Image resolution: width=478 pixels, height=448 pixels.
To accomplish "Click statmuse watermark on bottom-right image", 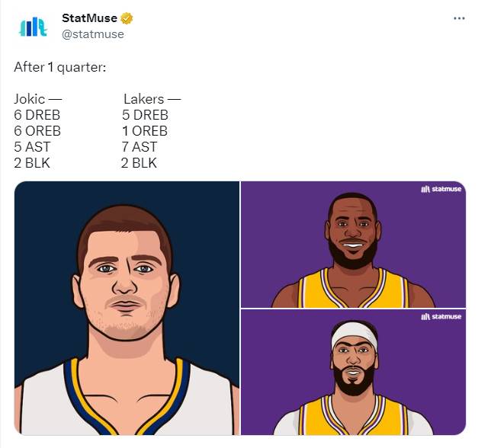I will click(441, 317).
